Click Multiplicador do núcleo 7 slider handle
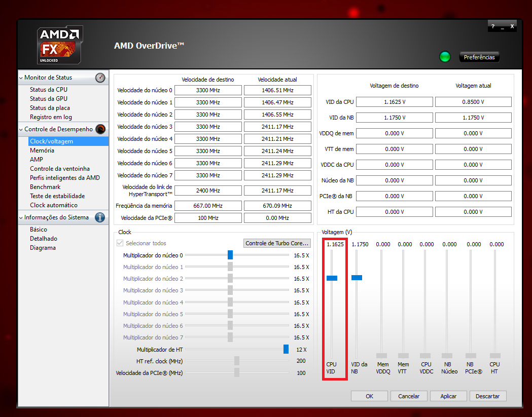Viewport: 532px width, 417px height. [230, 337]
